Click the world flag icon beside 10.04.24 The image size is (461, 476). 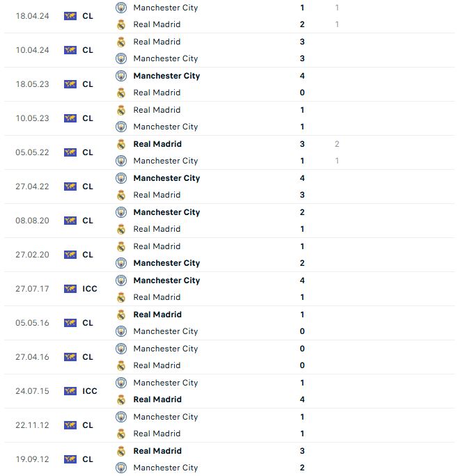[70, 50]
